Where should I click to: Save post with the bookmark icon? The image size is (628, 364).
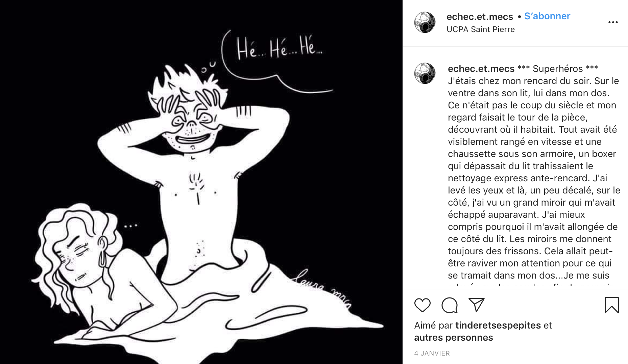tap(611, 305)
